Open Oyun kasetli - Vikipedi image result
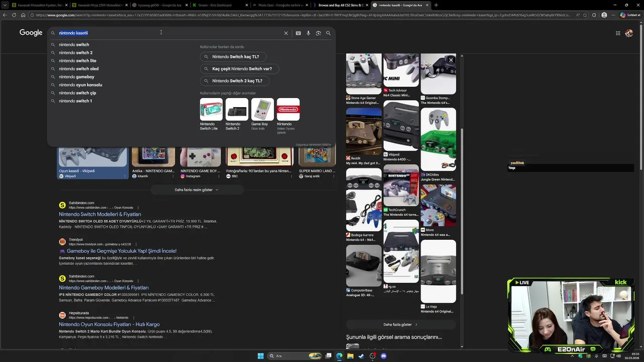Viewport: 644px width, 362px height. (x=93, y=163)
